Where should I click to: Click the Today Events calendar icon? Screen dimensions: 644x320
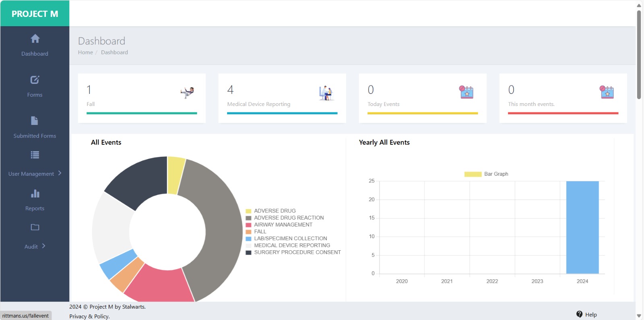click(x=466, y=92)
